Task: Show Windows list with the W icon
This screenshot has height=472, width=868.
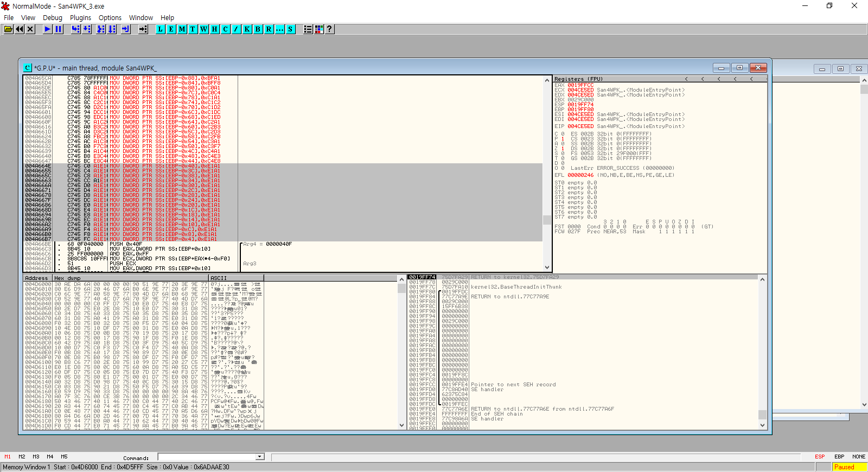Action: click(x=204, y=29)
